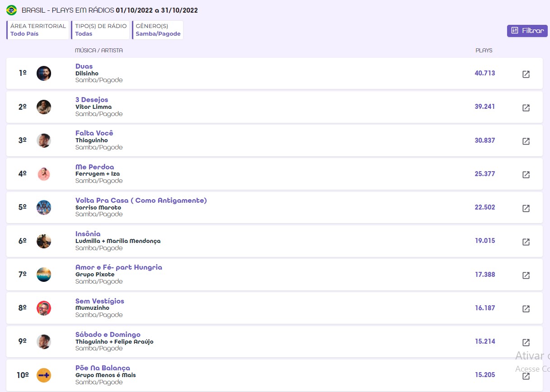Open song Volta Pra Casa ( Como Antigamente)
The image size is (550, 392).
coord(141,201)
